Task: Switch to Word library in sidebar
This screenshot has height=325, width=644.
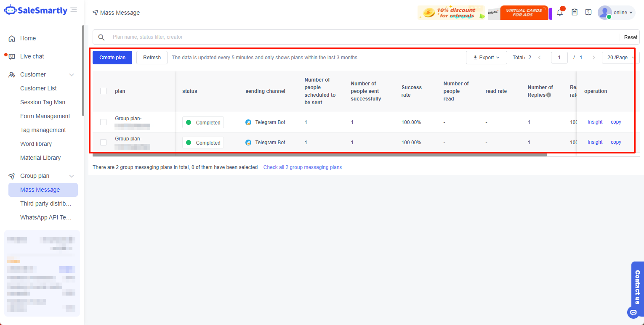Action: (x=36, y=144)
